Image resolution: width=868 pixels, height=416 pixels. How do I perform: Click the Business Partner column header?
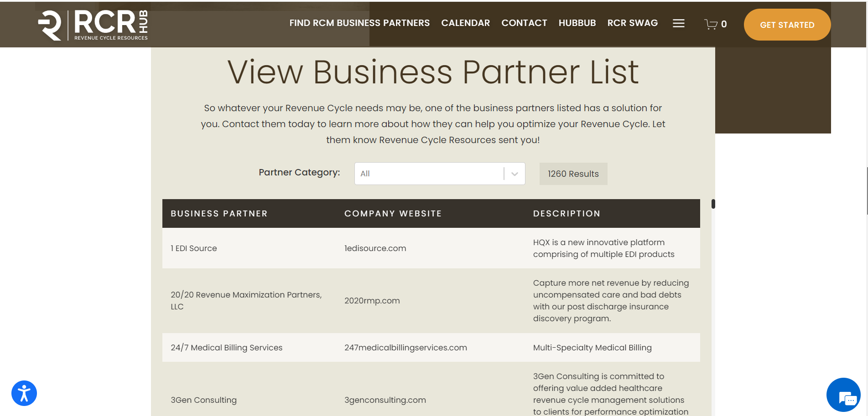click(x=219, y=213)
